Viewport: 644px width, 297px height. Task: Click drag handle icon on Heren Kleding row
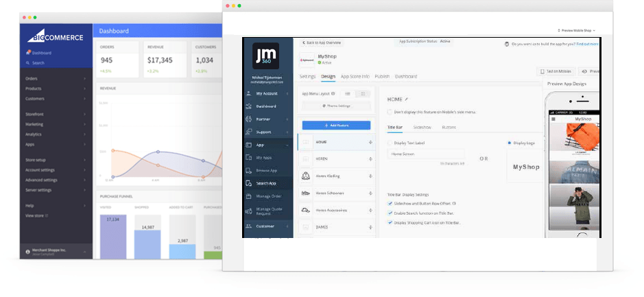point(370,176)
